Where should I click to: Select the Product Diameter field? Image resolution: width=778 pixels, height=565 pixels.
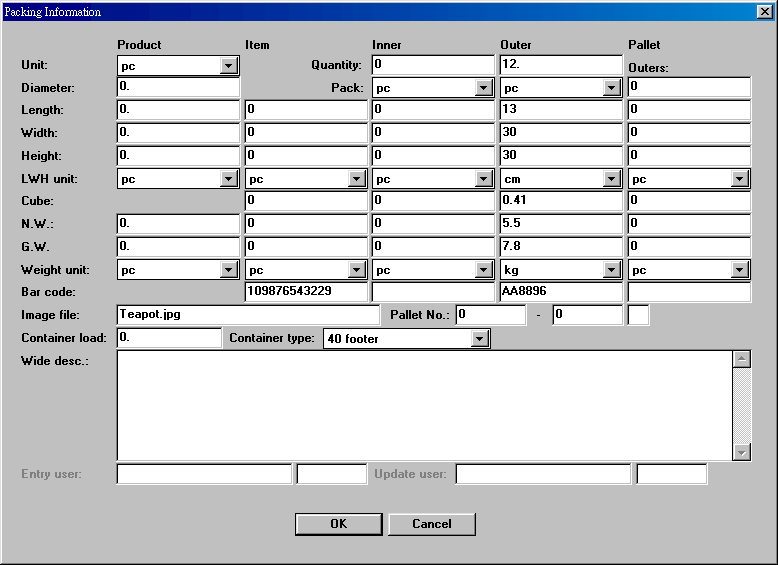[178, 88]
